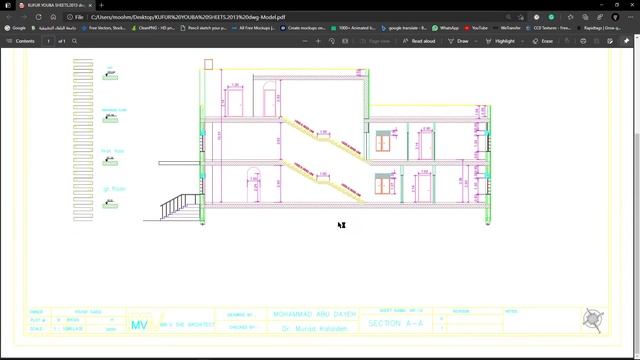Screen dimensions: 640x360
Task: Click the share icon in the browser toolbar
Action: click(600, 17)
